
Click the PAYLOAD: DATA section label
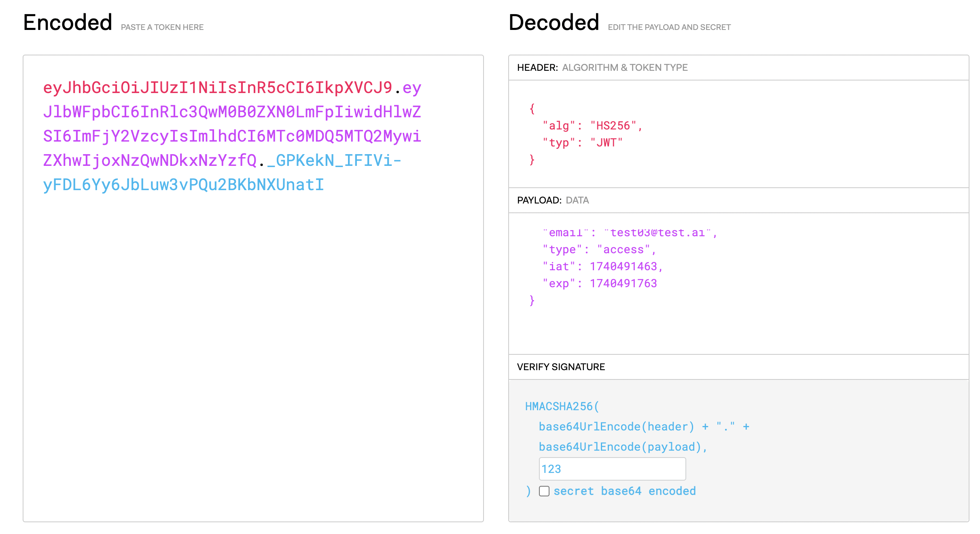553,200
